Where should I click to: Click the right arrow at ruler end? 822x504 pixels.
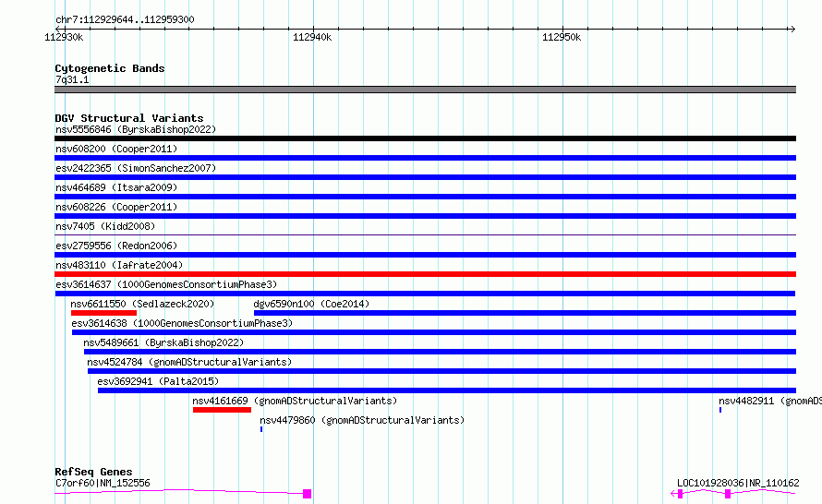tap(792, 29)
